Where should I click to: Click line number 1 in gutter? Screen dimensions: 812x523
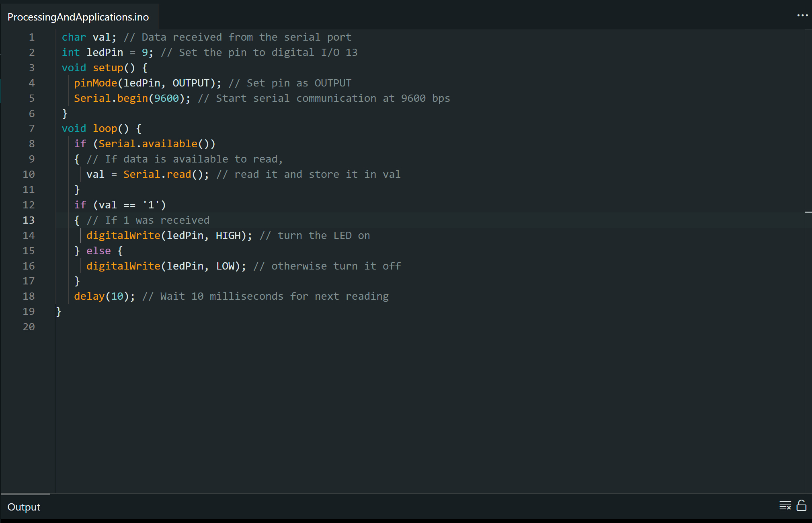point(31,37)
